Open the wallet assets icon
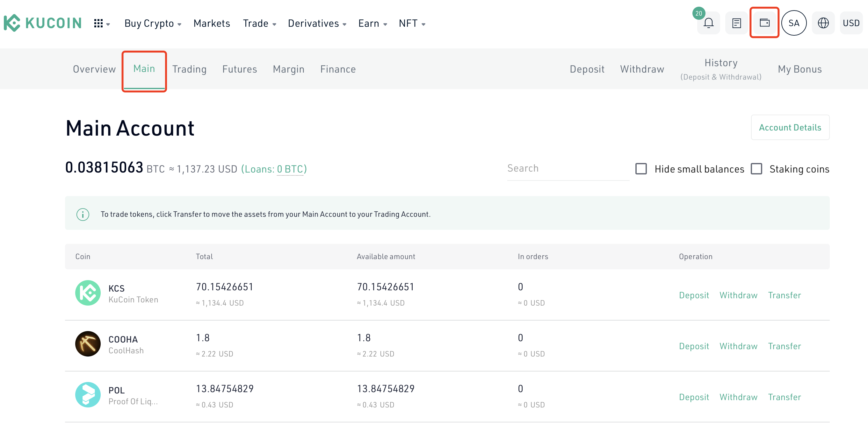 [x=764, y=23]
